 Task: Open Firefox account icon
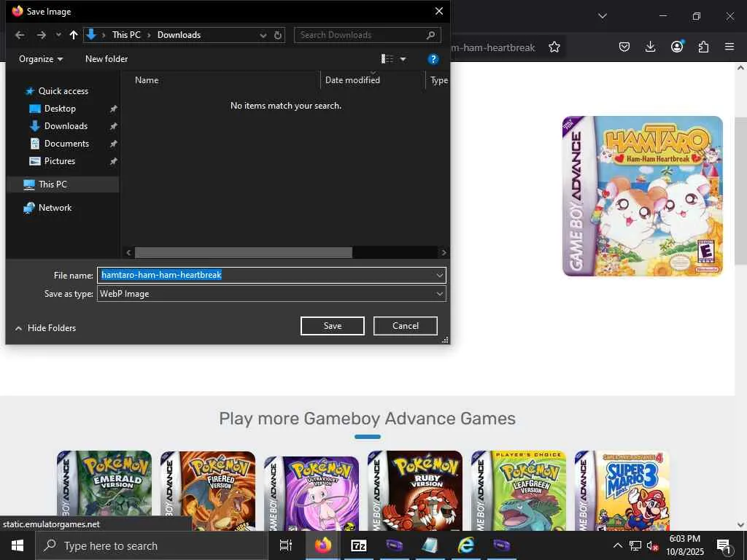pos(677,46)
